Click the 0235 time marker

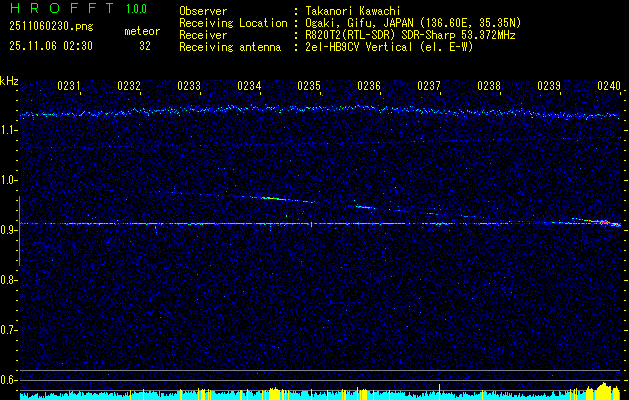click(x=308, y=86)
